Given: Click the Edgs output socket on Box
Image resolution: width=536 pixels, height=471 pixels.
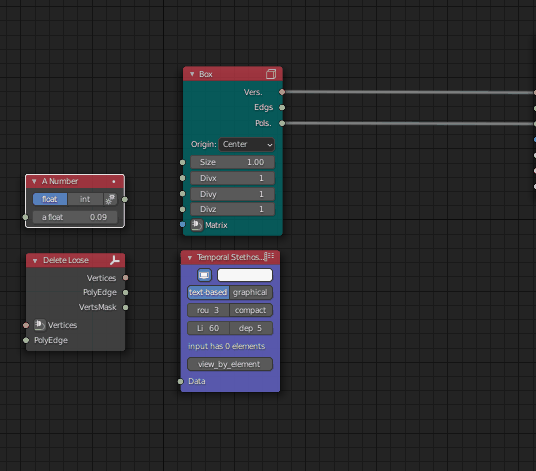Looking at the screenshot, I should pos(282,108).
